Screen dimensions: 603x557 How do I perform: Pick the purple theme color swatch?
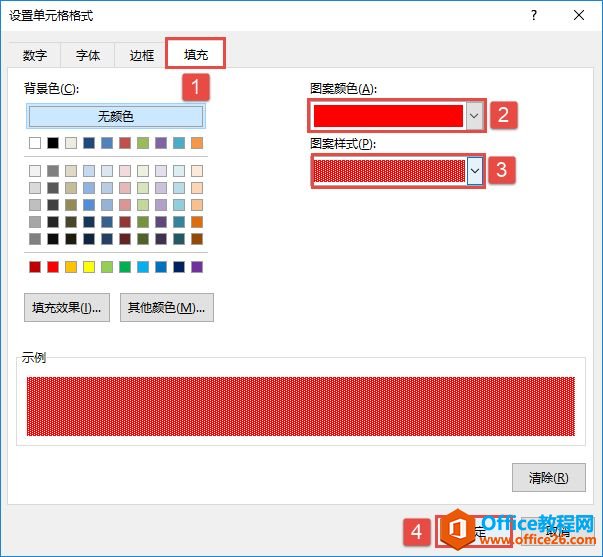pos(161,143)
